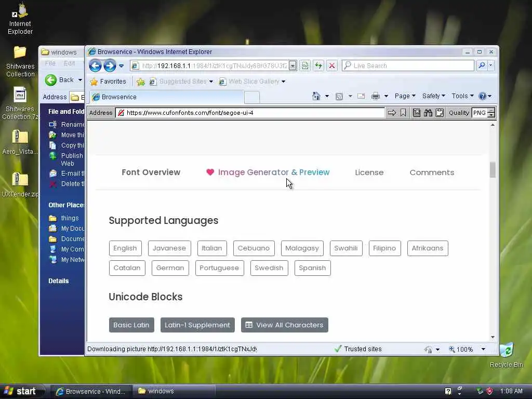
Task: Click the Browservice bookmark icon
Action: coord(403,113)
